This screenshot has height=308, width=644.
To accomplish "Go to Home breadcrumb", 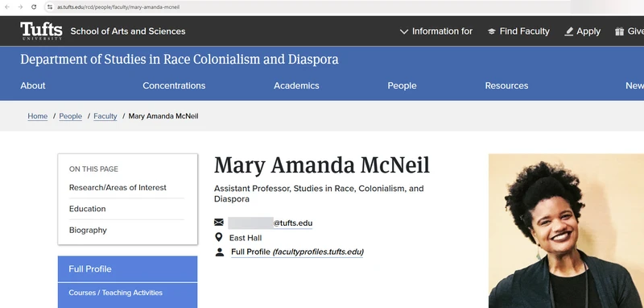I will [37, 116].
